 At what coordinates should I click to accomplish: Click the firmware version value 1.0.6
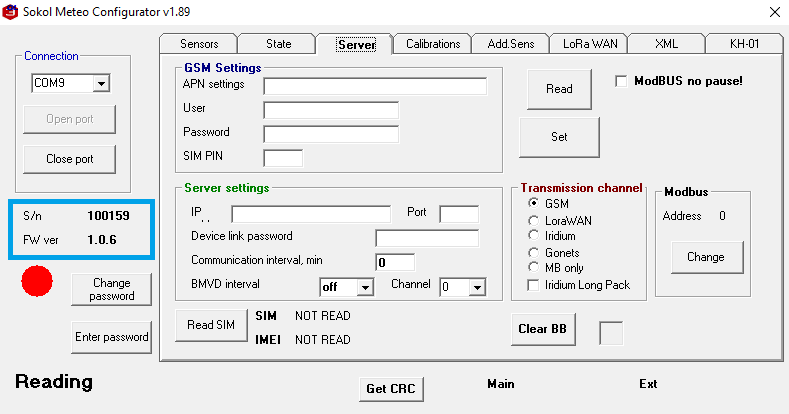click(x=102, y=240)
